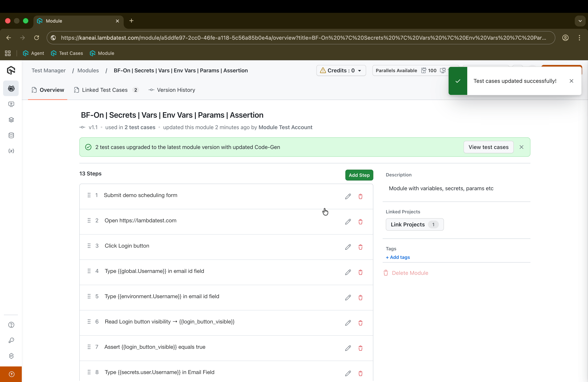This screenshot has height=382, width=588.
Task: Delete step 6 Read Login button visibility
Action: click(x=360, y=323)
